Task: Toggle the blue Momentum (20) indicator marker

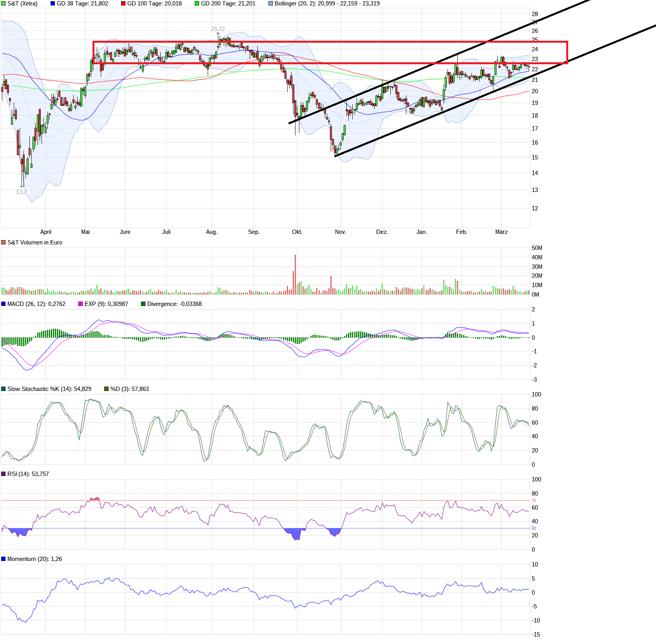Action: click(x=4, y=559)
